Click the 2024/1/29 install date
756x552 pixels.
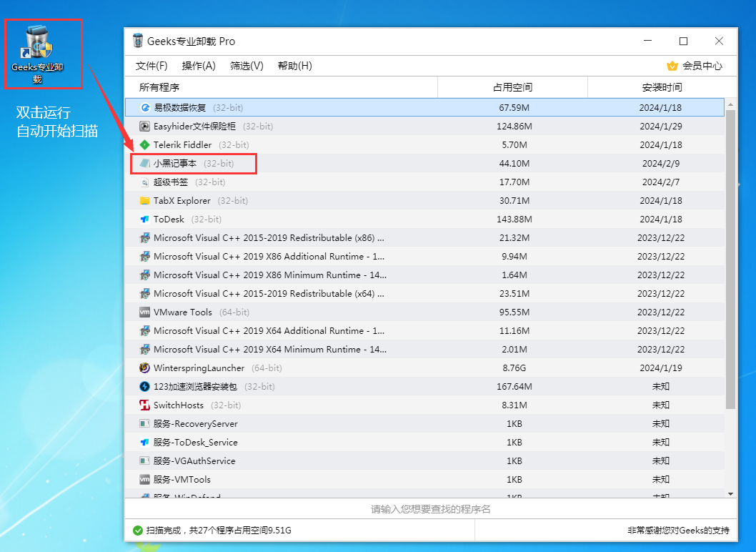pos(660,127)
